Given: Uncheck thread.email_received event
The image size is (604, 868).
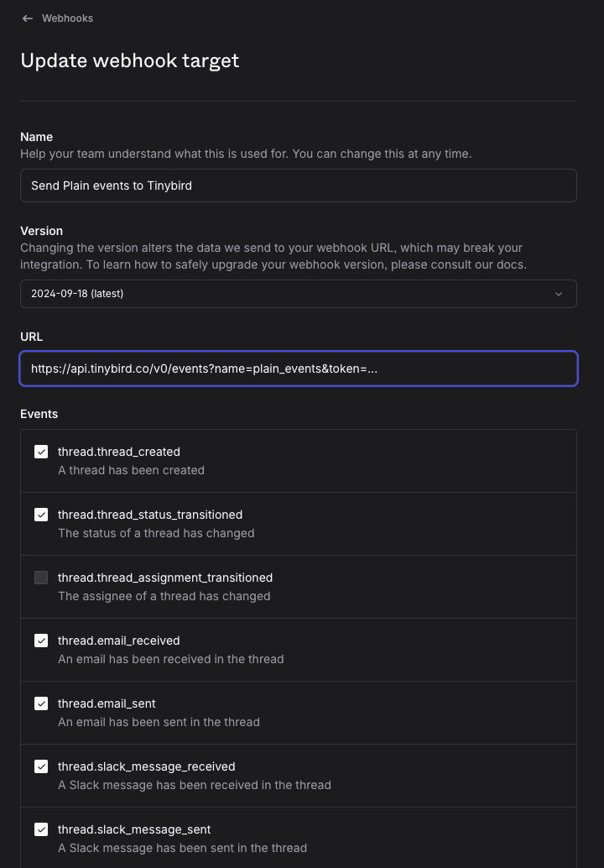Looking at the screenshot, I should click(41, 641).
